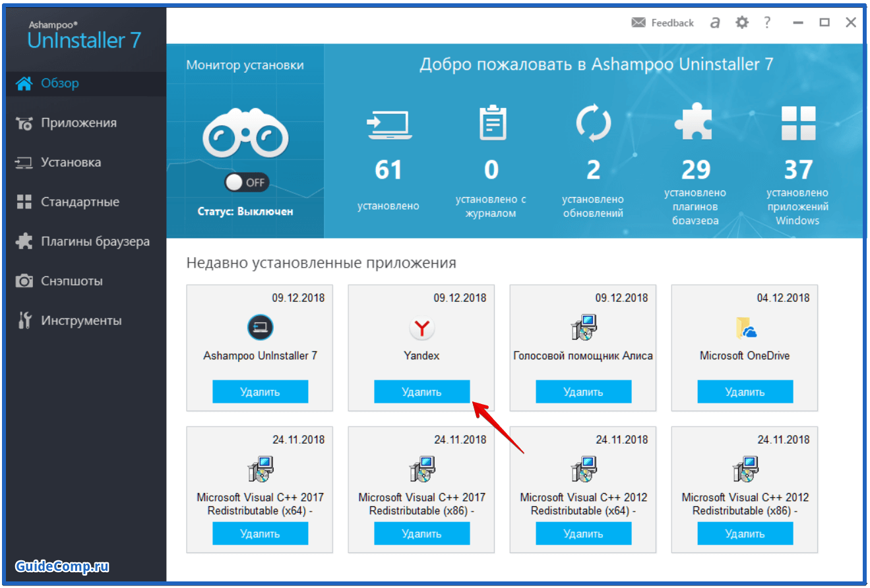The width and height of the screenshot is (870, 588).
Task: Click the OneDrive card date 04.12.2018
Action: pos(783,298)
